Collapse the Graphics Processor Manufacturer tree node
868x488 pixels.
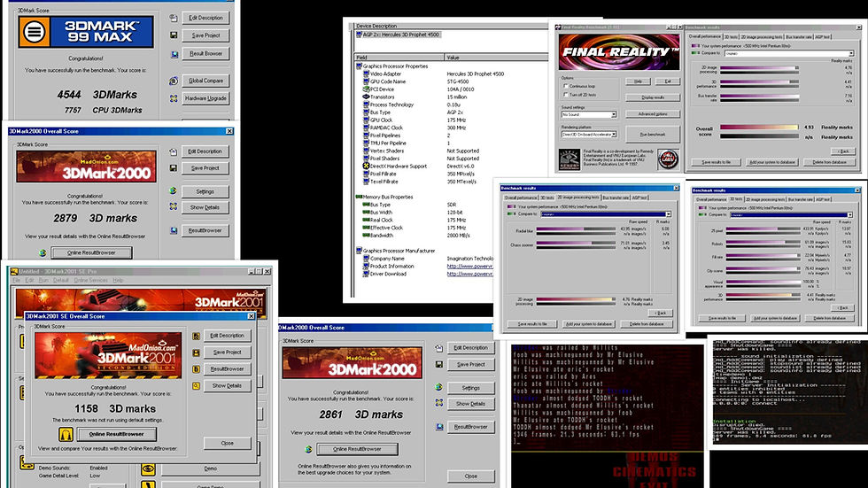coord(359,251)
